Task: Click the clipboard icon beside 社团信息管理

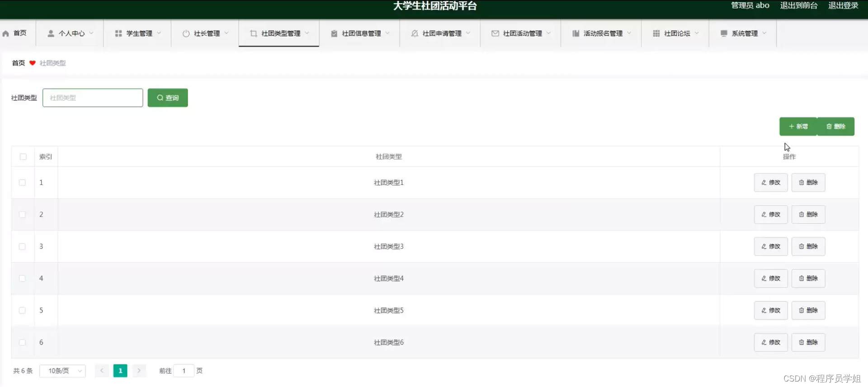Action: [334, 33]
